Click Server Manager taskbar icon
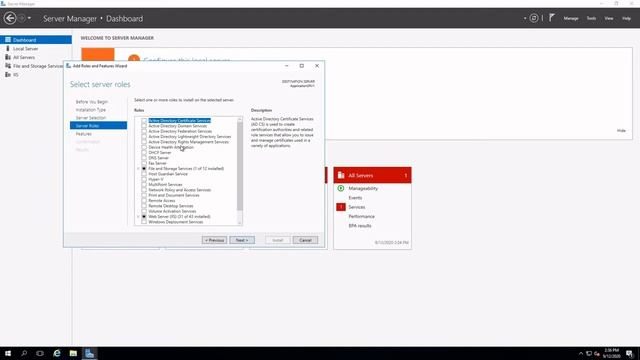Screen dimensions: 640x360 pos(89,353)
